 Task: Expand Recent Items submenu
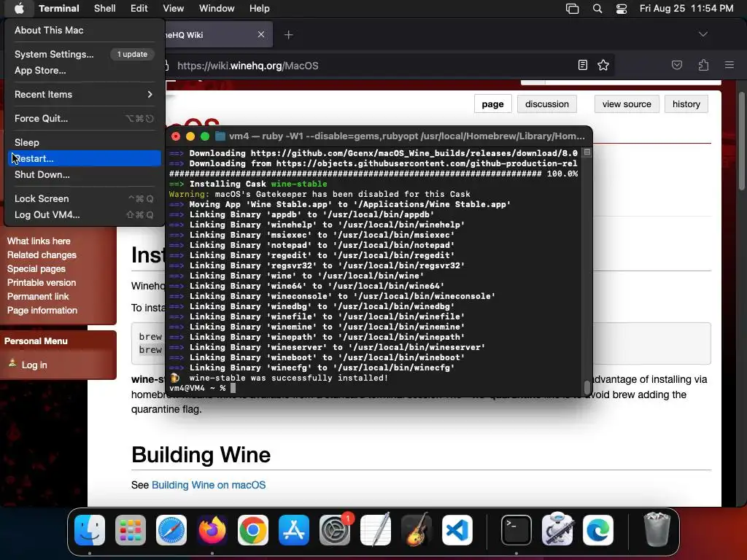(85, 94)
